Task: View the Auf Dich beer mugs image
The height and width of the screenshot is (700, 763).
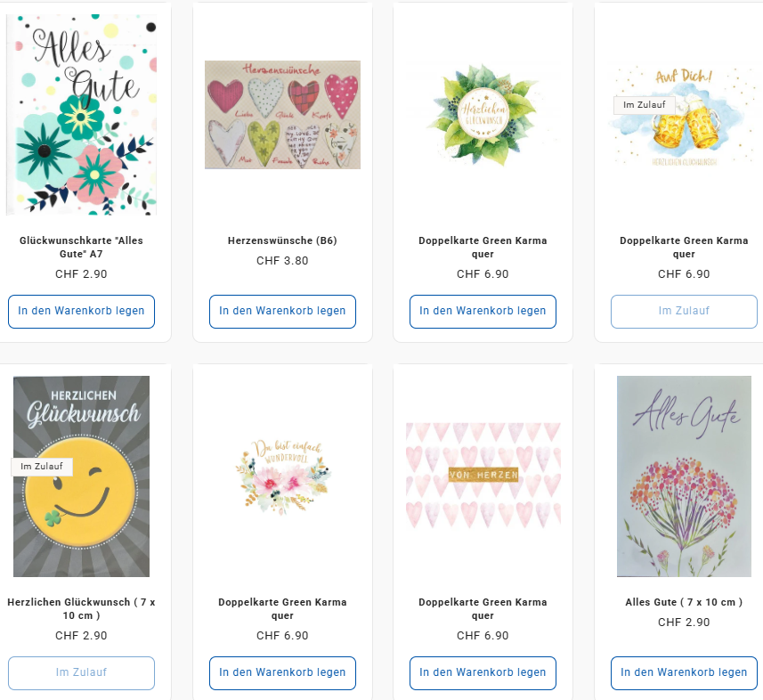Action: 684,115
